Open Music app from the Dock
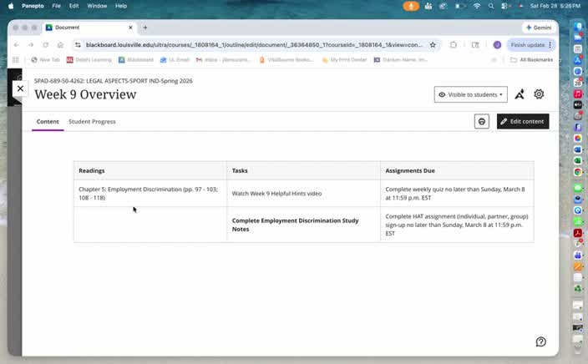 click(578, 94)
